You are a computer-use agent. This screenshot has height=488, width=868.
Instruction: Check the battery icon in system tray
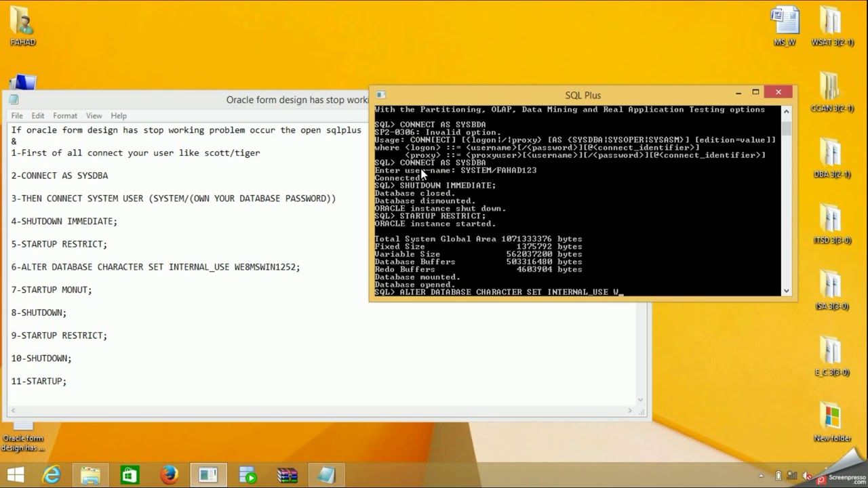pos(778,476)
